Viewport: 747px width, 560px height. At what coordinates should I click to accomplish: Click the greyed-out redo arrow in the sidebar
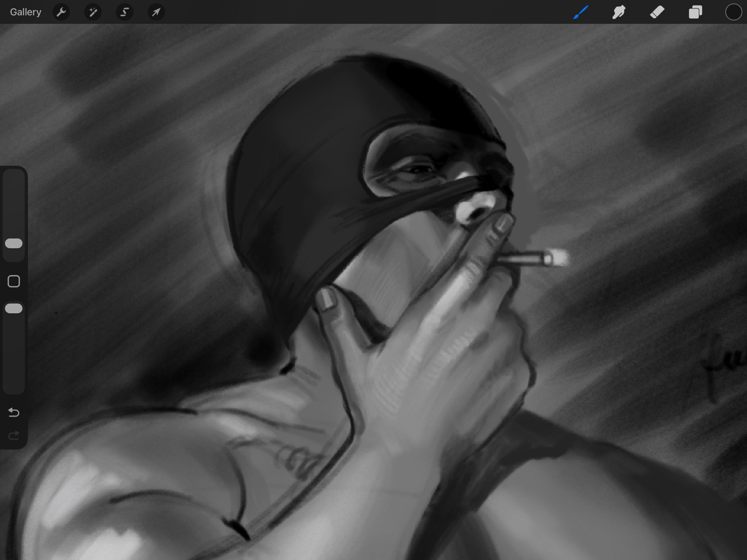point(14,435)
